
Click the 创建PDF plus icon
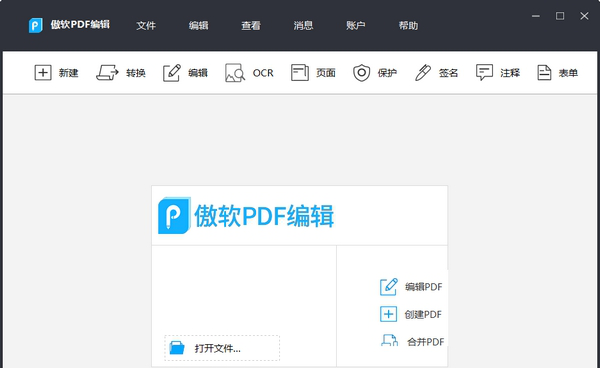pyautogui.click(x=388, y=314)
